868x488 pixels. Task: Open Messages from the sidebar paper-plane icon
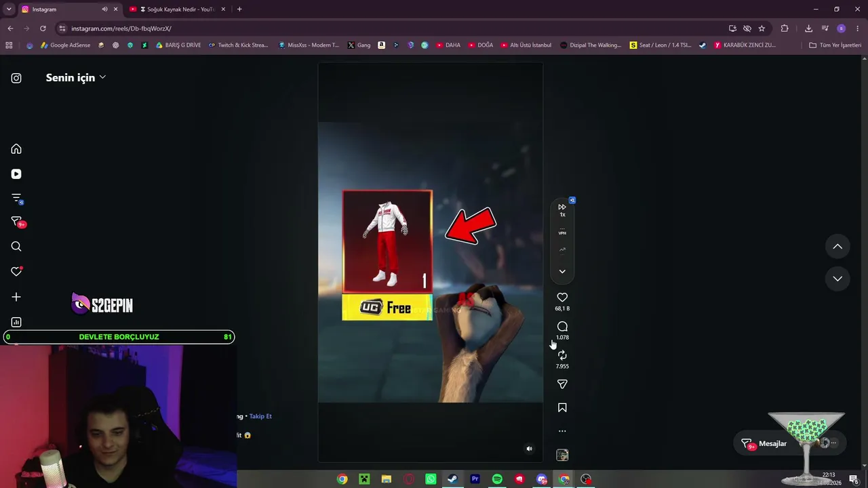point(17,222)
